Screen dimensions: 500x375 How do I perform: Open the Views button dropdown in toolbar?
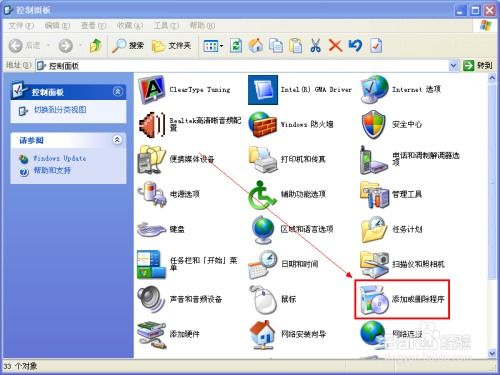[x=213, y=46]
